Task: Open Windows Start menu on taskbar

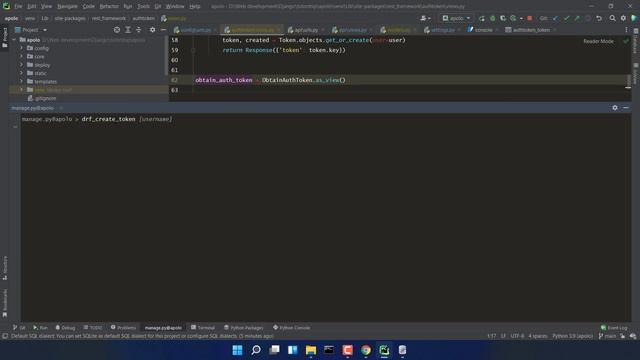Action: pos(237,350)
